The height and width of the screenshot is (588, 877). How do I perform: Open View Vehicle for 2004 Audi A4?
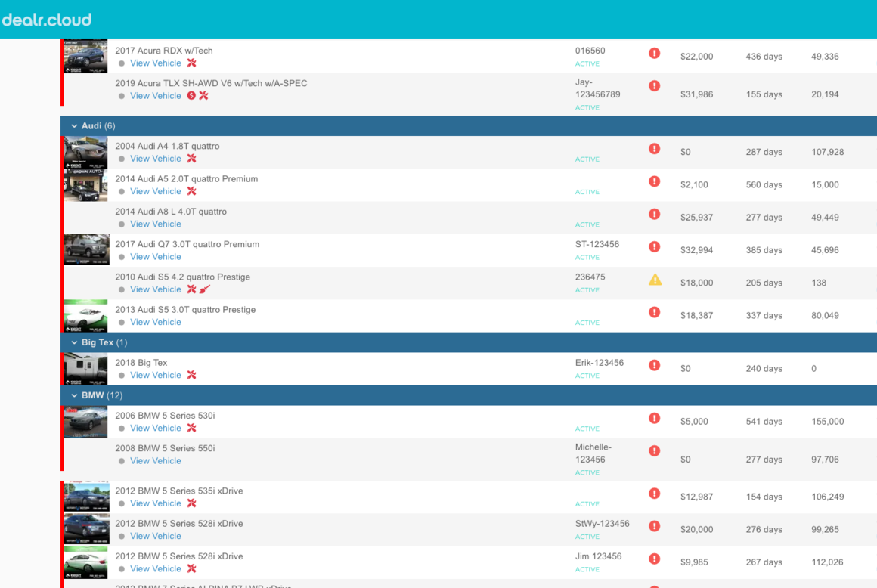[x=156, y=159]
